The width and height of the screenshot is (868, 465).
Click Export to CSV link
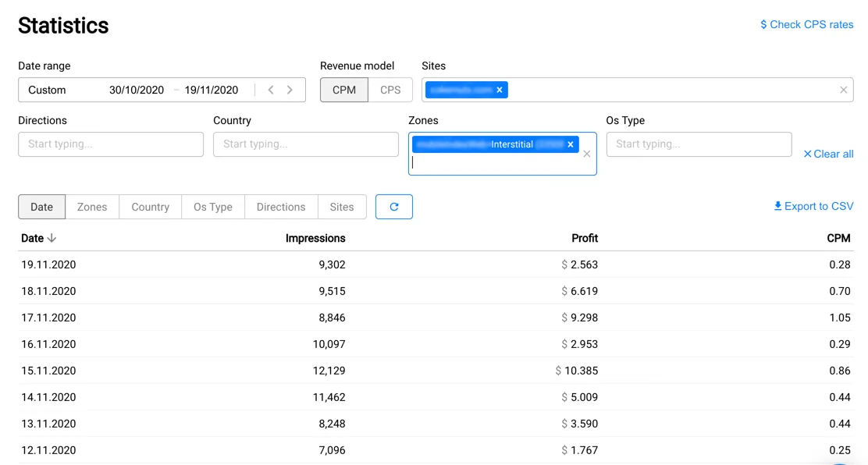click(813, 206)
